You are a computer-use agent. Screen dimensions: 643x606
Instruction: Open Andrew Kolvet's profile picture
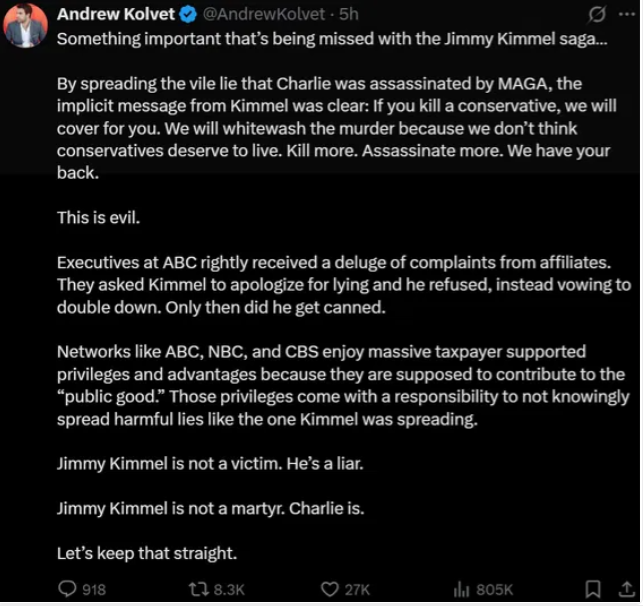tap(25, 25)
